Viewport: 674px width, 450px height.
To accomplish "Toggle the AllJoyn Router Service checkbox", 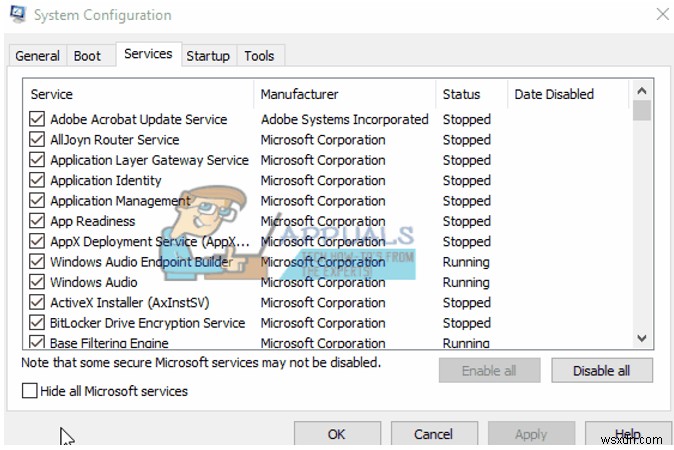I will (37, 140).
